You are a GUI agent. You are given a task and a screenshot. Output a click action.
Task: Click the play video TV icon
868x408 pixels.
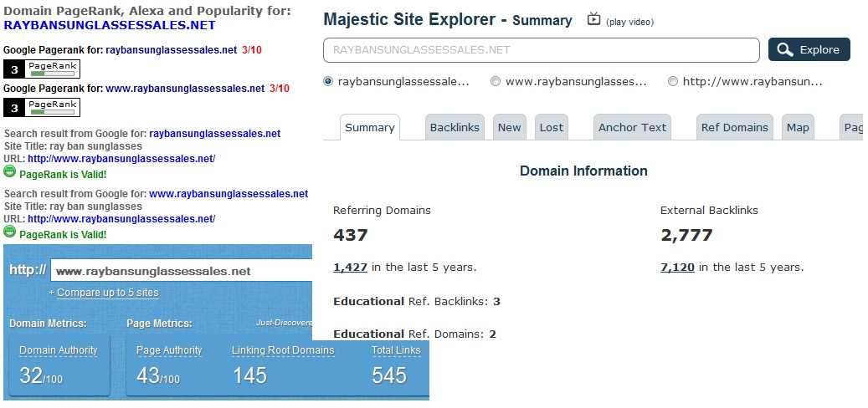593,19
